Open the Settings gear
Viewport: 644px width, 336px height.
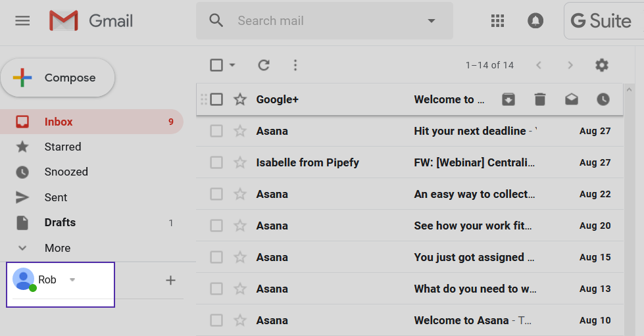pyautogui.click(x=602, y=65)
